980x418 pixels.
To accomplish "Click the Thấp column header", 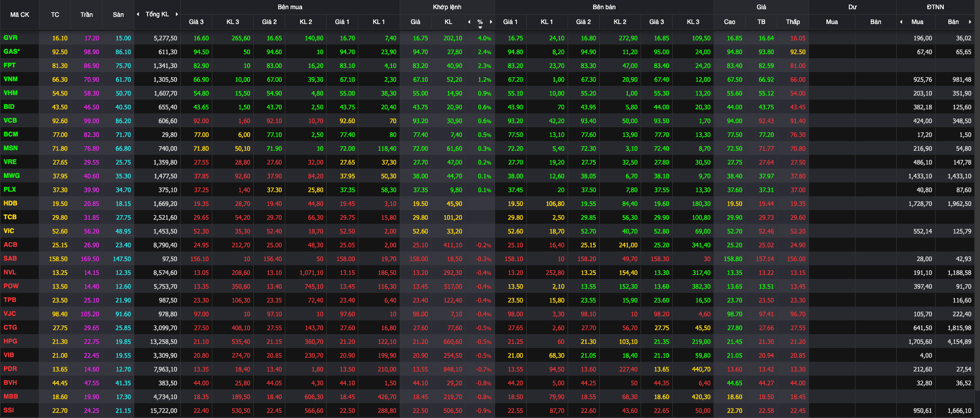I will [793, 22].
